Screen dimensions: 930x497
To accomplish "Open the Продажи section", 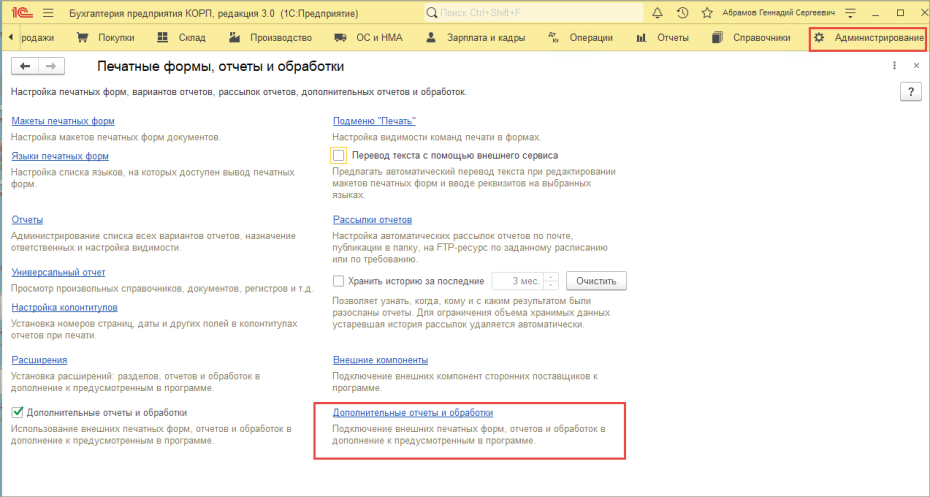I will coord(38,37).
